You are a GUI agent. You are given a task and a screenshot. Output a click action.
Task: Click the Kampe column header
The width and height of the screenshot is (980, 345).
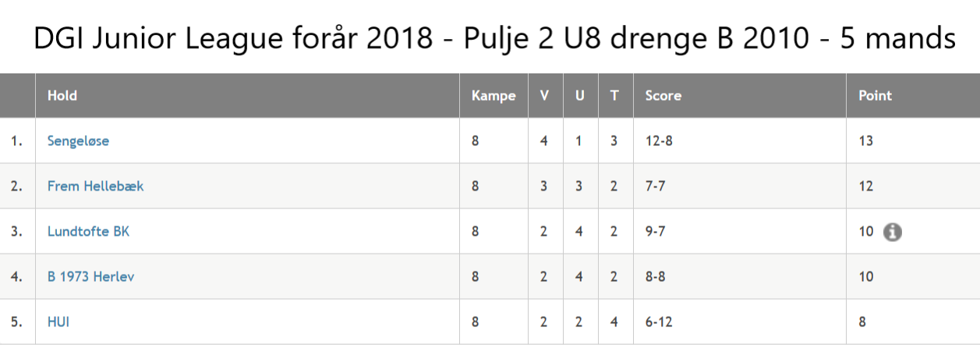point(494,96)
